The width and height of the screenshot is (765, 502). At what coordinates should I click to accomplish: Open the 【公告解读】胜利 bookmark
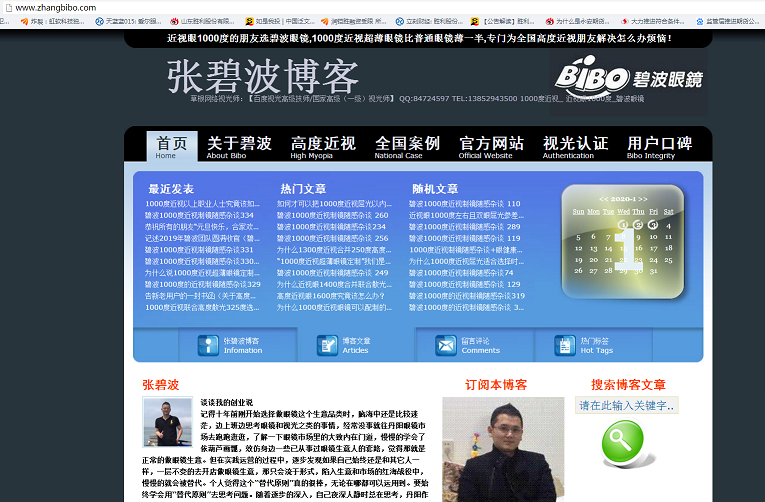pyautogui.click(x=503, y=21)
